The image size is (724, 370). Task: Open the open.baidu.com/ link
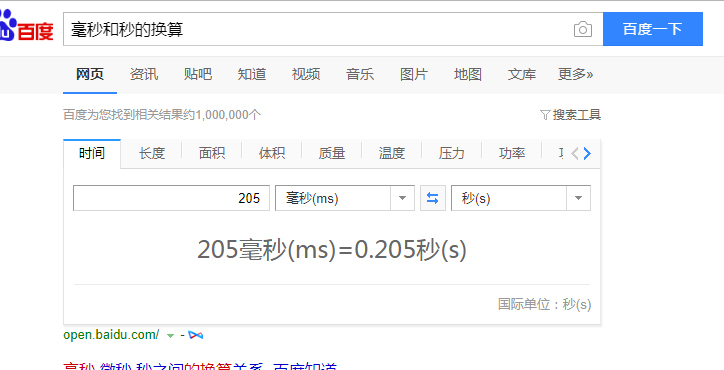point(111,335)
